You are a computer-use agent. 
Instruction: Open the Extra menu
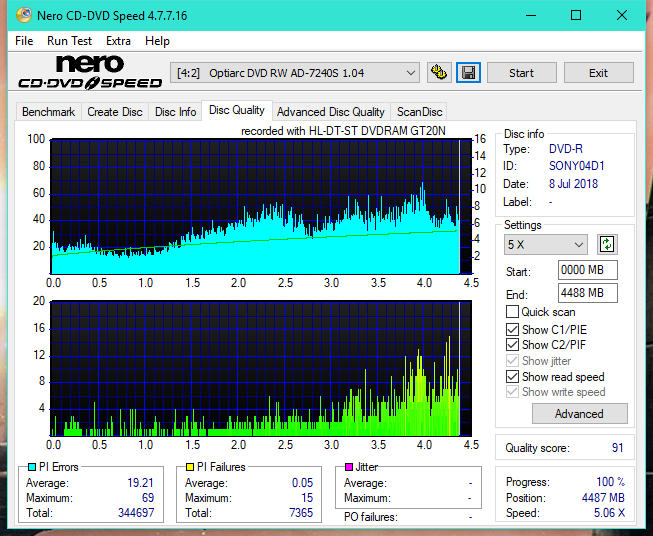118,41
